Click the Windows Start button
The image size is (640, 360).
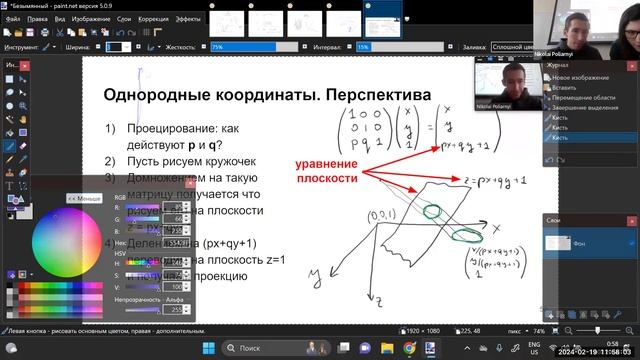pos(209,348)
